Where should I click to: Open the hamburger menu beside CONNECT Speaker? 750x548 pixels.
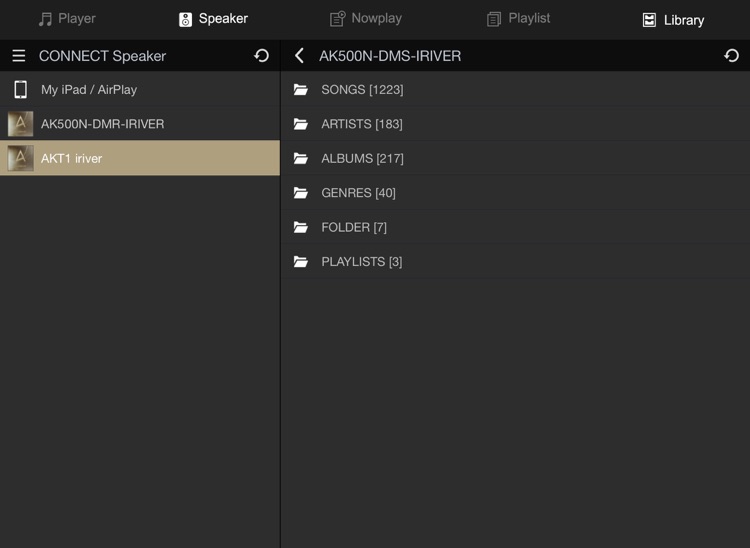(19, 56)
